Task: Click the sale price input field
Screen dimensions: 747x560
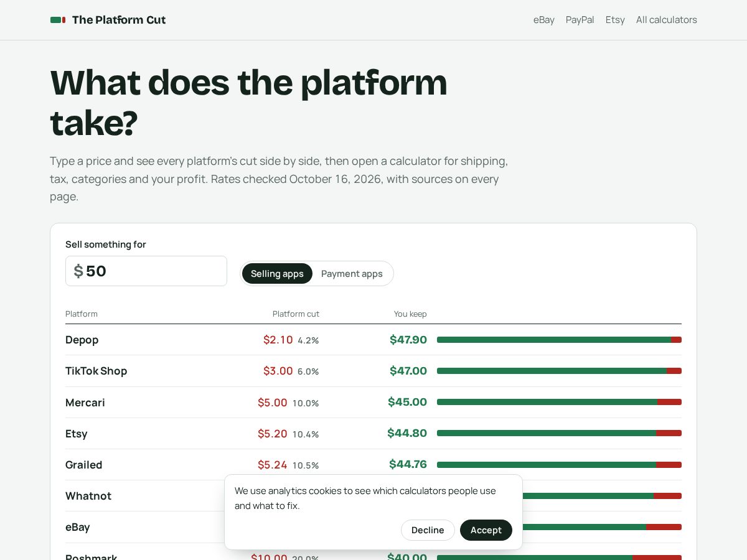Action: coord(146,271)
